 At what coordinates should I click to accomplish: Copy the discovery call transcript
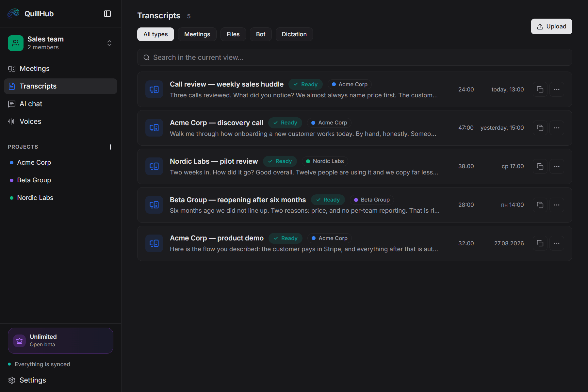pos(540,128)
